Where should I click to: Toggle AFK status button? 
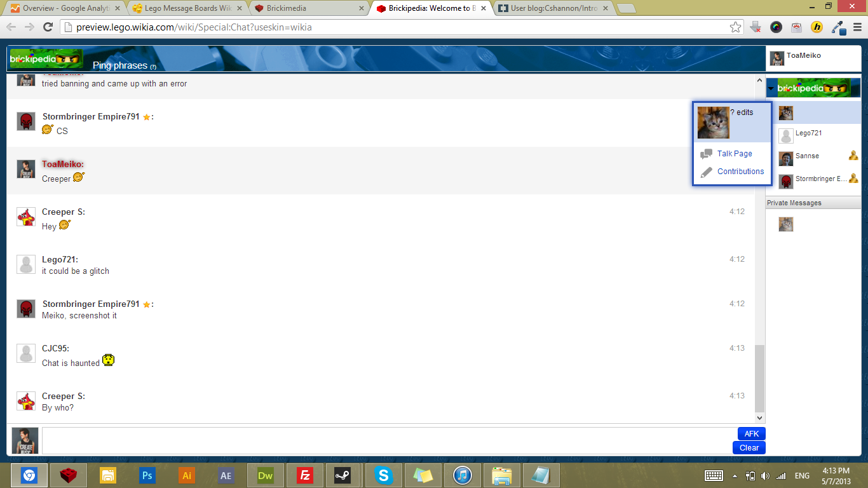point(751,434)
